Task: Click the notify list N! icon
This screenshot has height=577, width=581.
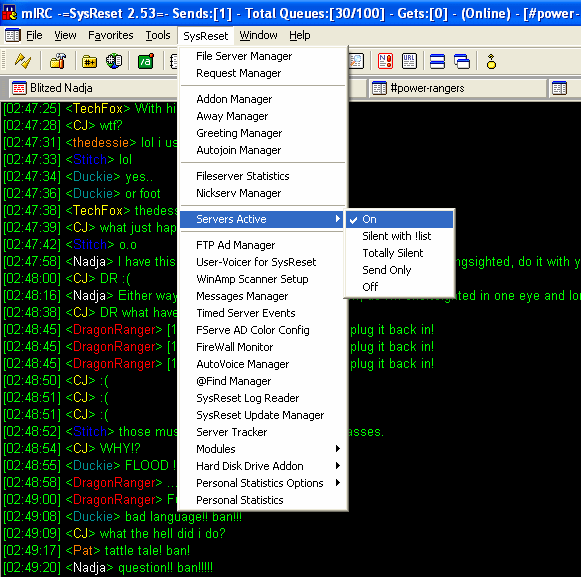Action: [385, 61]
